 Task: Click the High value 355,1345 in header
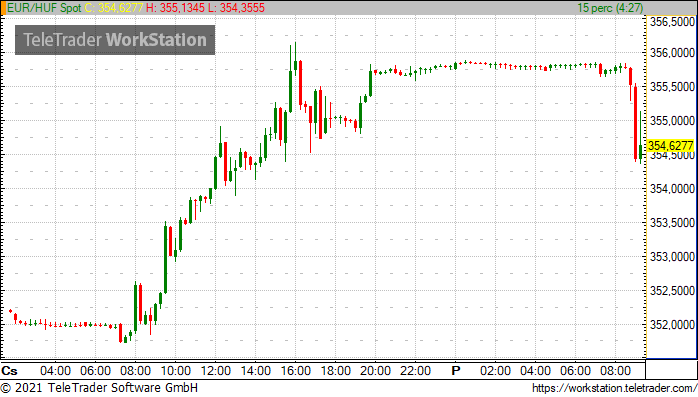click(x=176, y=8)
